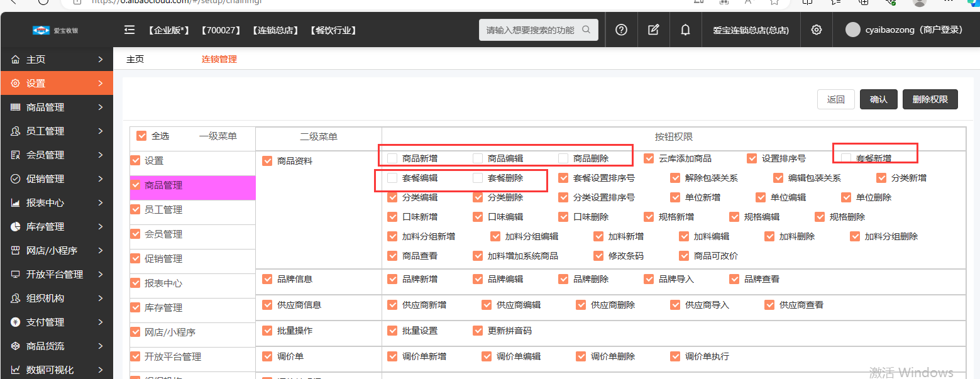This screenshot has width=980, height=379.
Task: Click the 确认 button
Action: (x=878, y=99)
